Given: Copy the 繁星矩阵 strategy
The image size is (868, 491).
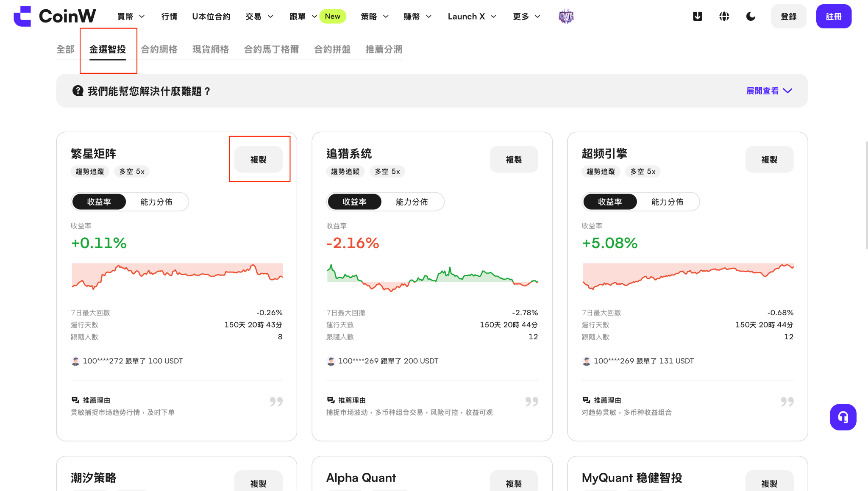Looking at the screenshot, I should (x=259, y=159).
